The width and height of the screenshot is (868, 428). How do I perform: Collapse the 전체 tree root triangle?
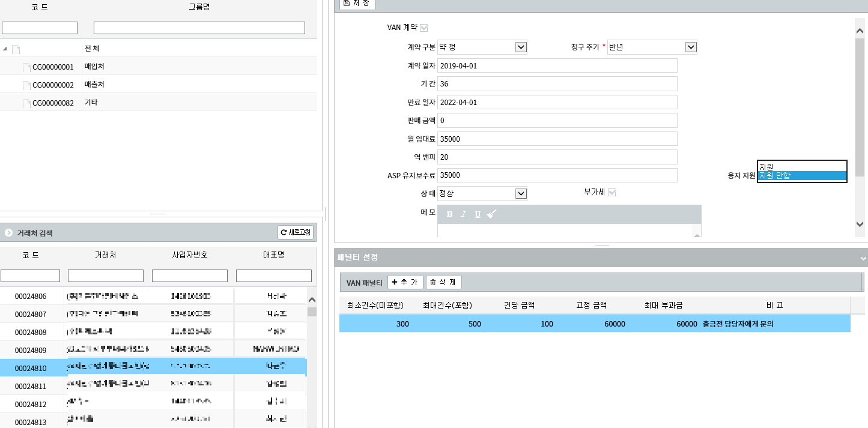tap(5, 49)
